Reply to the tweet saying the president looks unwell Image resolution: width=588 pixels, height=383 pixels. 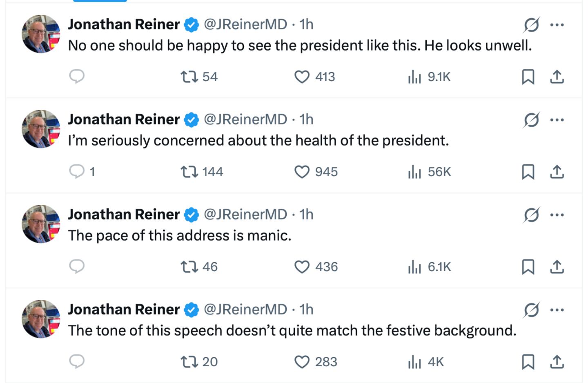click(x=78, y=77)
